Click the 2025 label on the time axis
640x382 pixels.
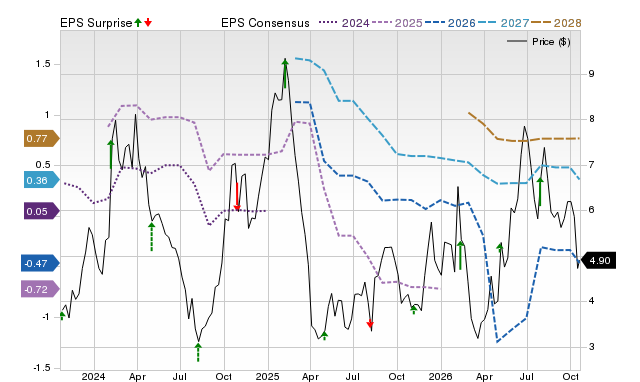[267, 377]
